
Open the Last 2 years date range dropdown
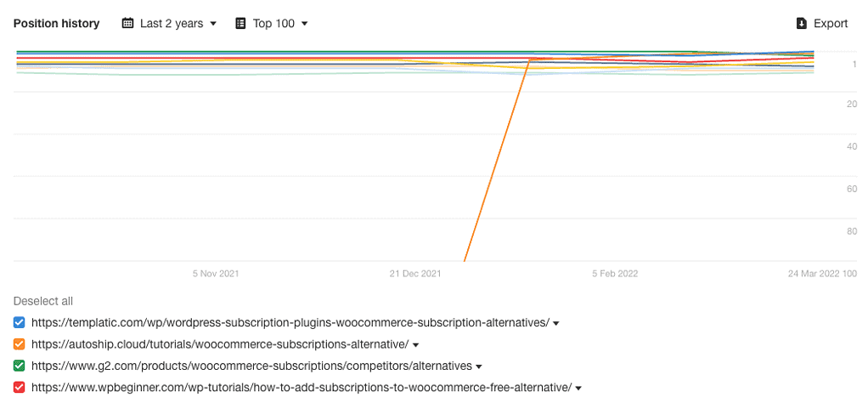[x=170, y=24]
